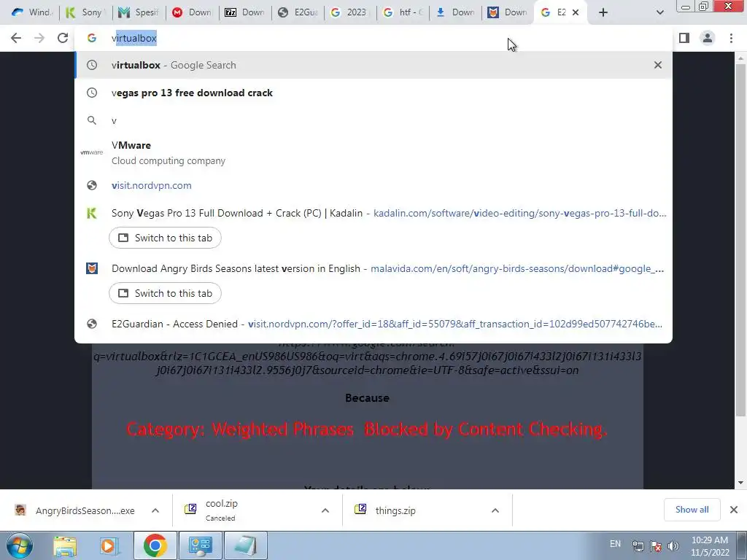Image resolution: width=747 pixels, height=560 pixels.
Task: Open the Chrome side panel icon
Action: pos(684,38)
